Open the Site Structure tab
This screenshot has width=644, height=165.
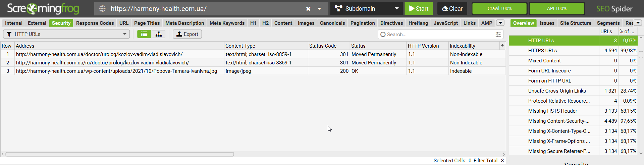point(576,23)
